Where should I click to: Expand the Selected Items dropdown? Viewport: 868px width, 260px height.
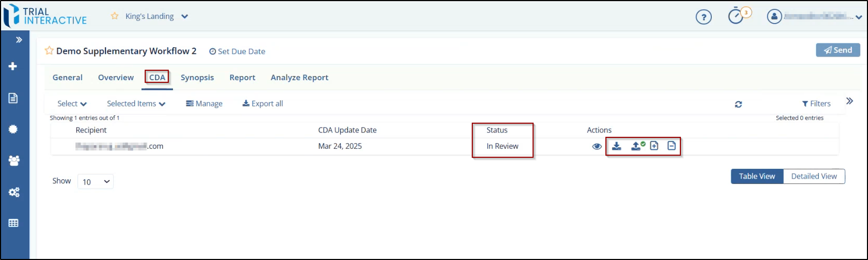(136, 104)
